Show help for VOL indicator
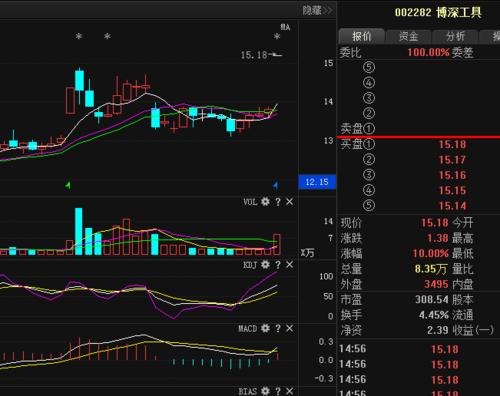 pyautogui.click(x=278, y=202)
